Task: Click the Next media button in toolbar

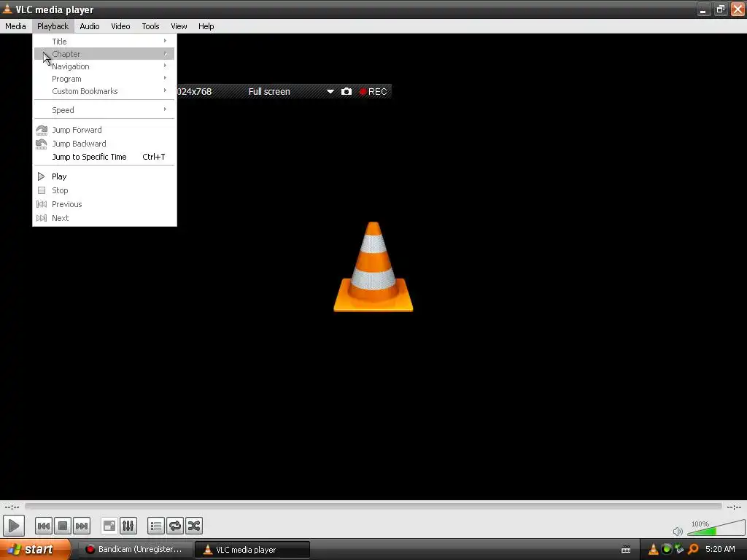Action: pos(82,526)
